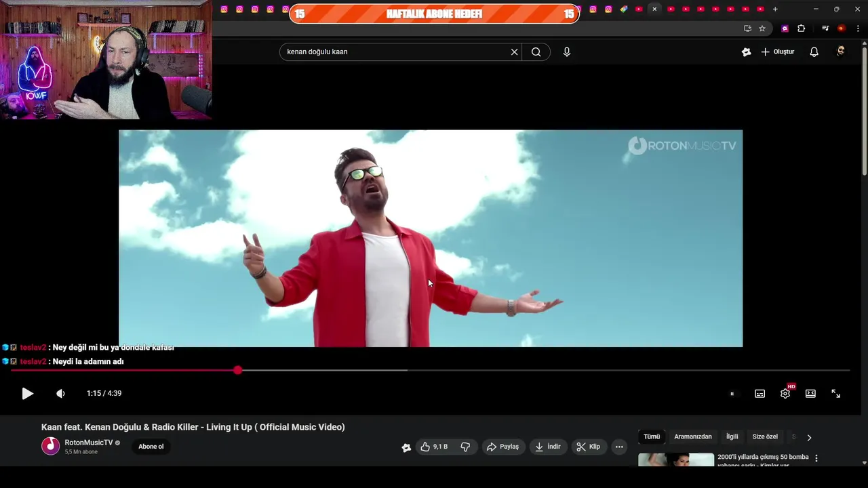
Task: Show more chips with the right arrow
Action: pos(809,438)
